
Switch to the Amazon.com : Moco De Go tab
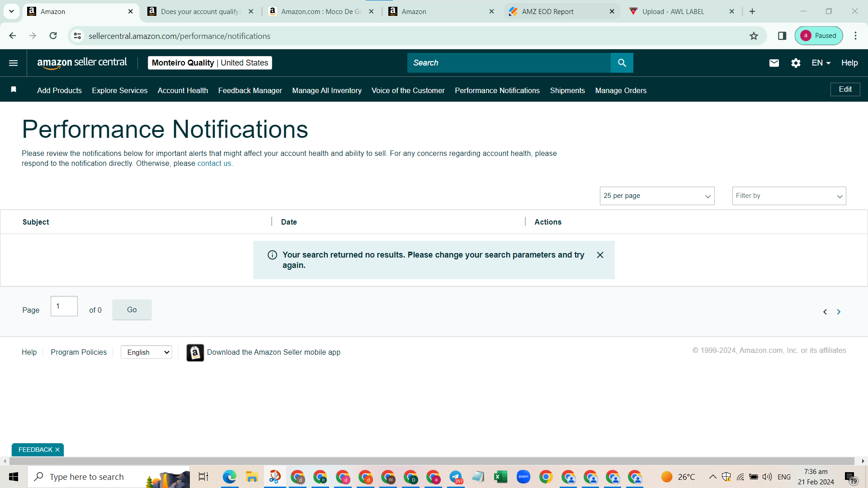321,11
